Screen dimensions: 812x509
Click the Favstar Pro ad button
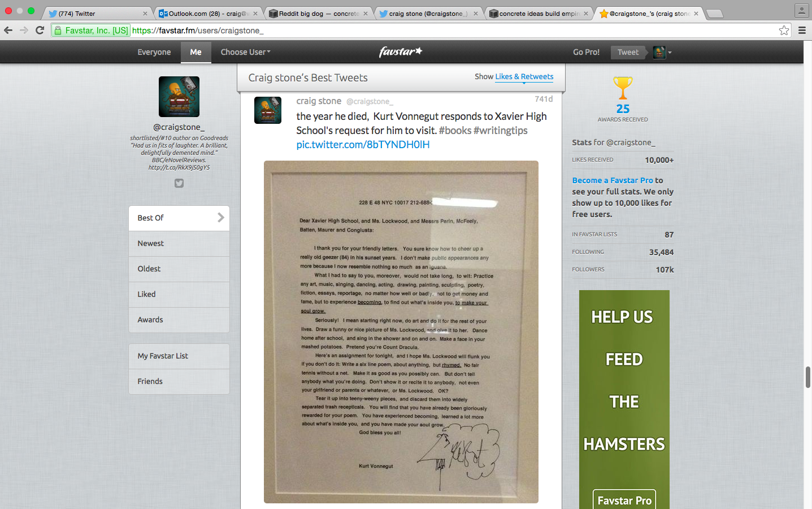pos(624,500)
